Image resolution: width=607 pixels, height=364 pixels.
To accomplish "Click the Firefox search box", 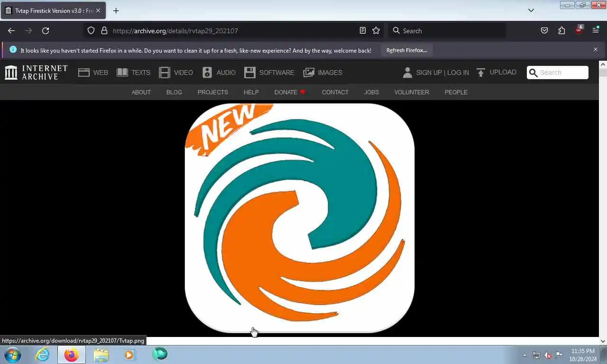I will point(447,31).
